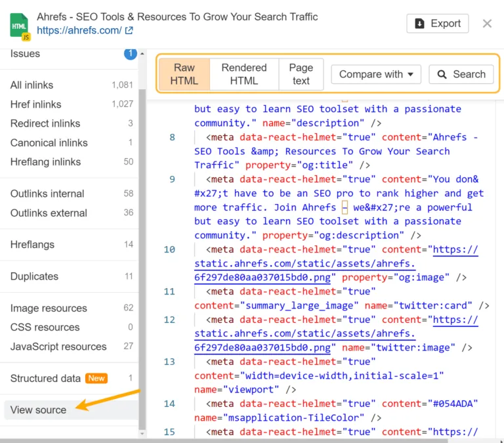The height and width of the screenshot is (443, 504).
Task: Close the page details panel
Action: point(487,24)
